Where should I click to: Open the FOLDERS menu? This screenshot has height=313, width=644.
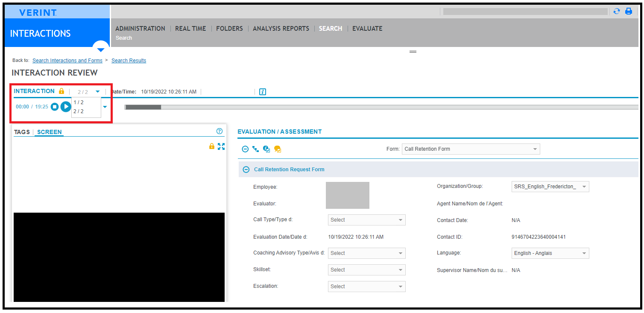point(229,29)
